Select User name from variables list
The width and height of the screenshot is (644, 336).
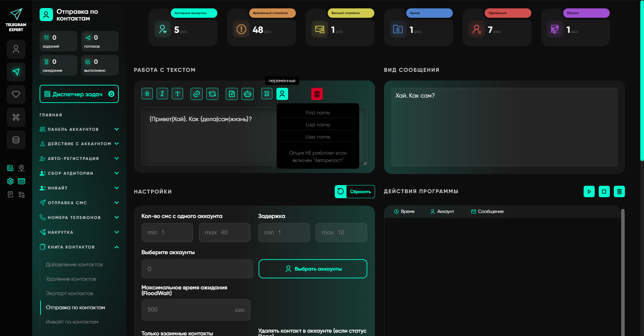(318, 137)
